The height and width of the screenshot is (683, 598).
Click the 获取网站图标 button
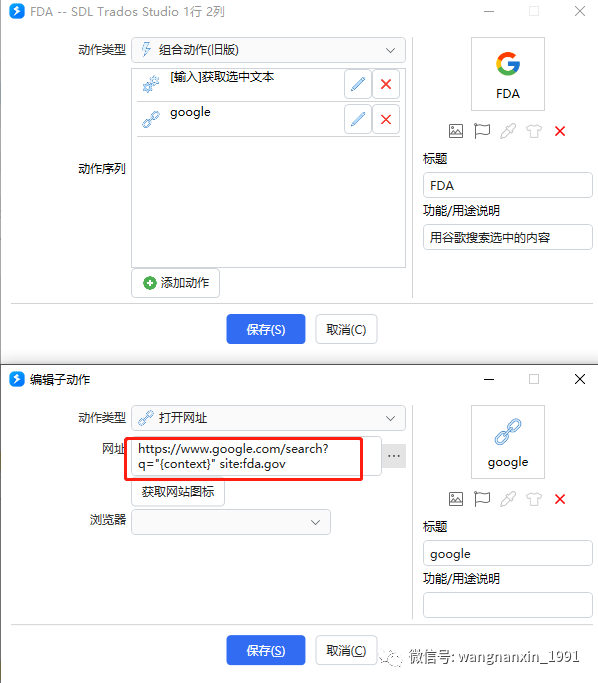(x=178, y=492)
